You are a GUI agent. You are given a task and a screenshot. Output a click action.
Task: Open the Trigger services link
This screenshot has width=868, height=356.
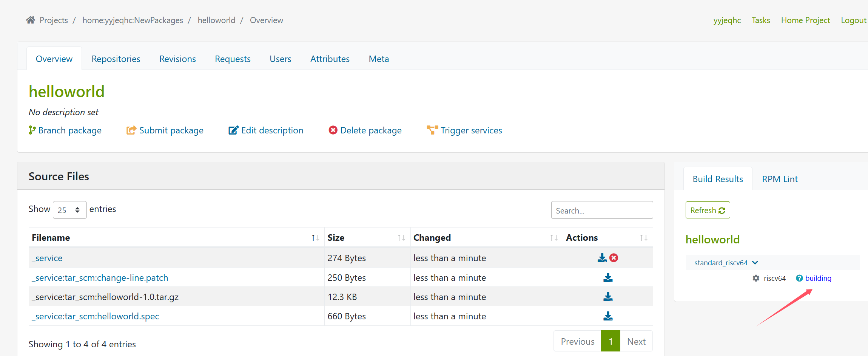coord(471,130)
